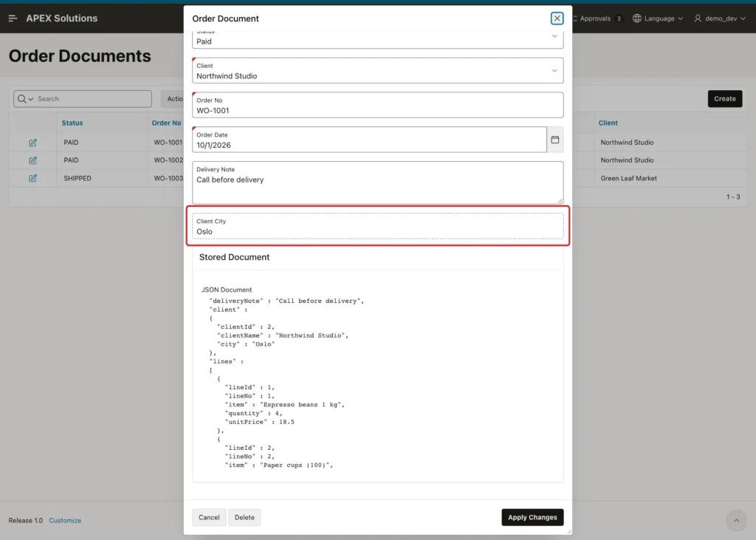Close the Order Document dialog
This screenshot has width=756, height=540.
click(557, 18)
